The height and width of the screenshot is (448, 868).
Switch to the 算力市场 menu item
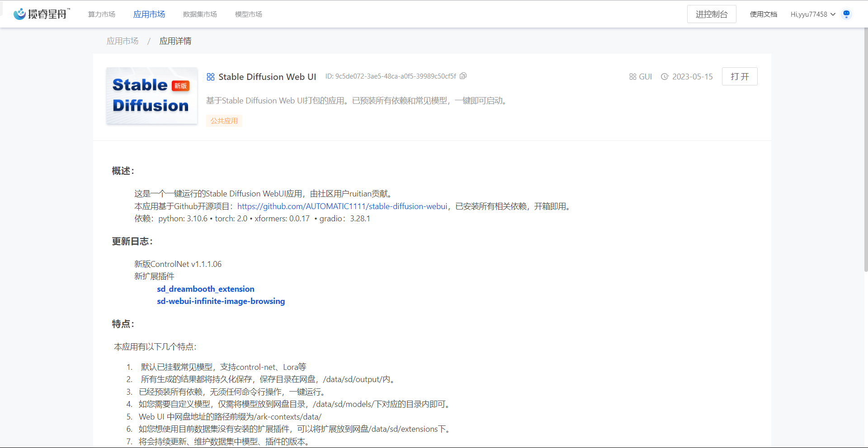click(x=101, y=14)
